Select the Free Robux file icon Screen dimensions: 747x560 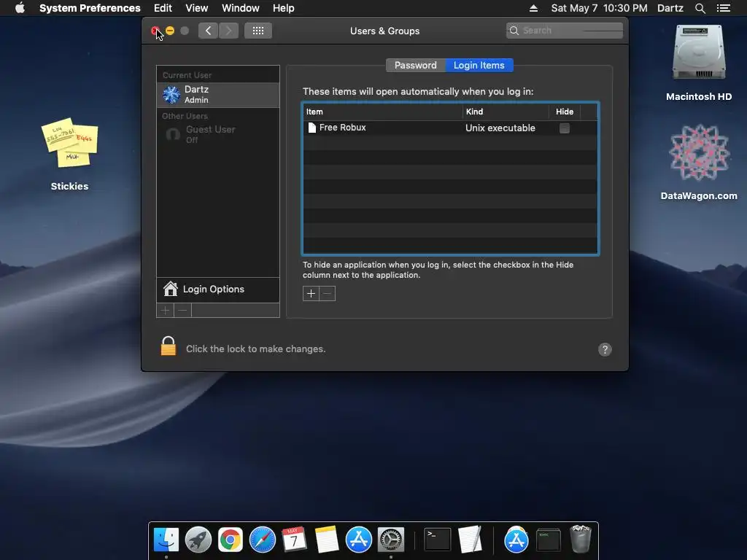pyautogui.click(x=312, y=128)
